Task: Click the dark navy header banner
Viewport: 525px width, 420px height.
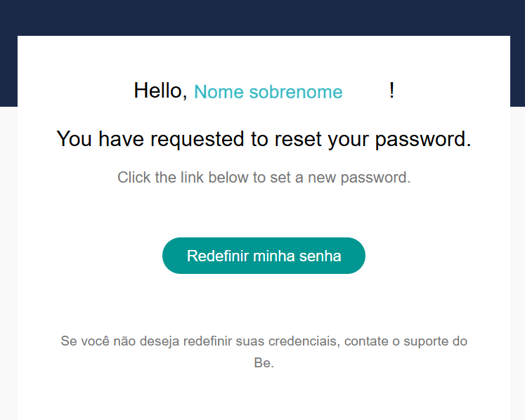Action: tap(262, 17)
